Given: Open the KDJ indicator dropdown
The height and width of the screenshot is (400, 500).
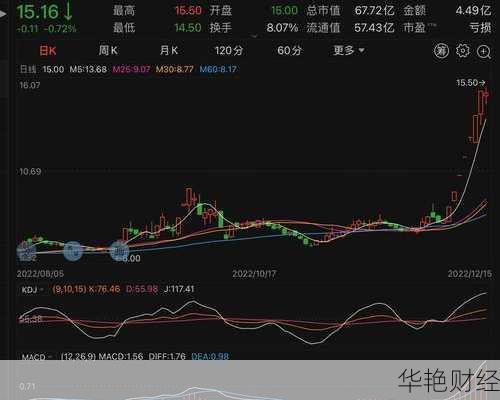Looking at the screenshot, I should tap(33, 290).
